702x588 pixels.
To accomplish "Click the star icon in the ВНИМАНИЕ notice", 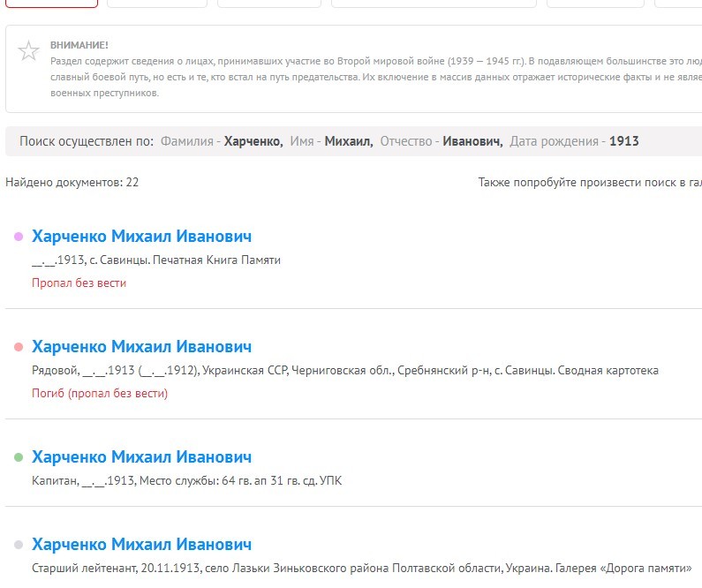I will click(29, 51).
